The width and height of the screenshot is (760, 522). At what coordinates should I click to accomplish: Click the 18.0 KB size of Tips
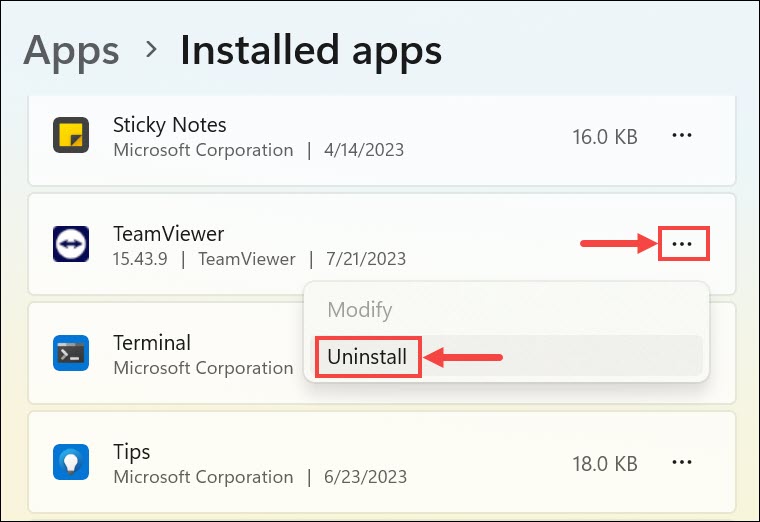(604, 462)
